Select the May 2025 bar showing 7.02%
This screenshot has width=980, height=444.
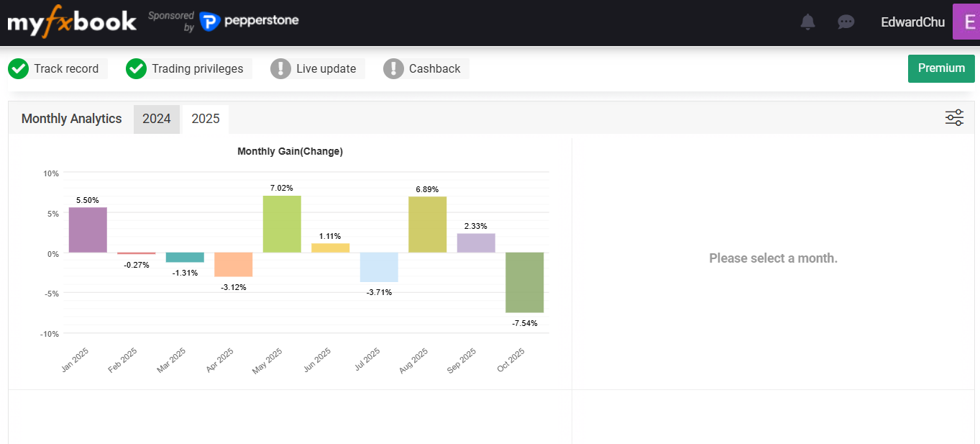coord(282,224)
